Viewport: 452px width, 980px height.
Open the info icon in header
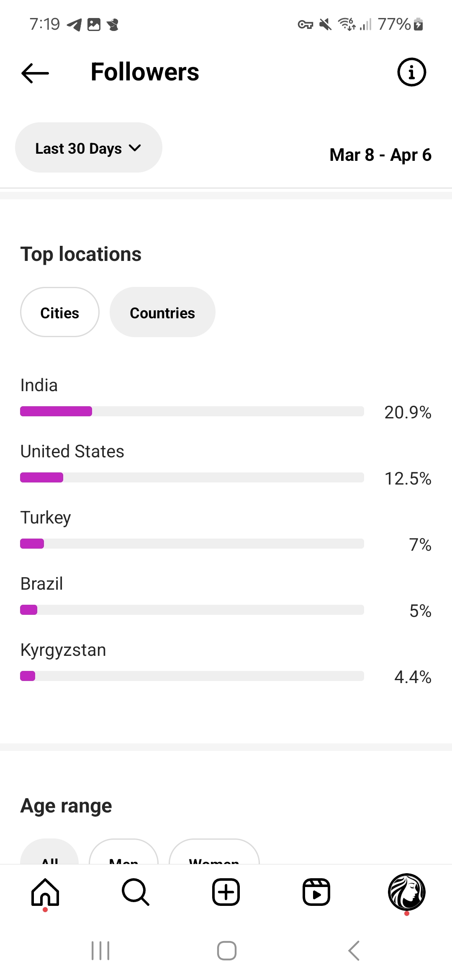click(411, 72)
